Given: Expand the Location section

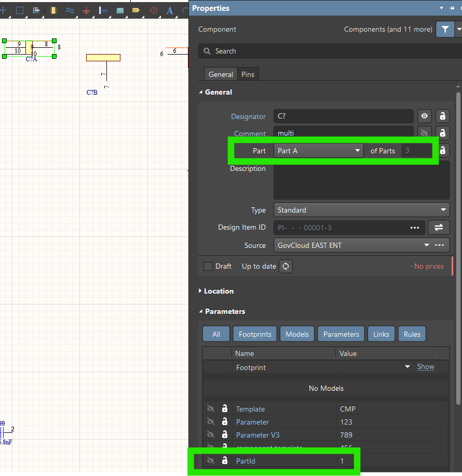Looking at the screenshot, I should (x=200, y=291).
